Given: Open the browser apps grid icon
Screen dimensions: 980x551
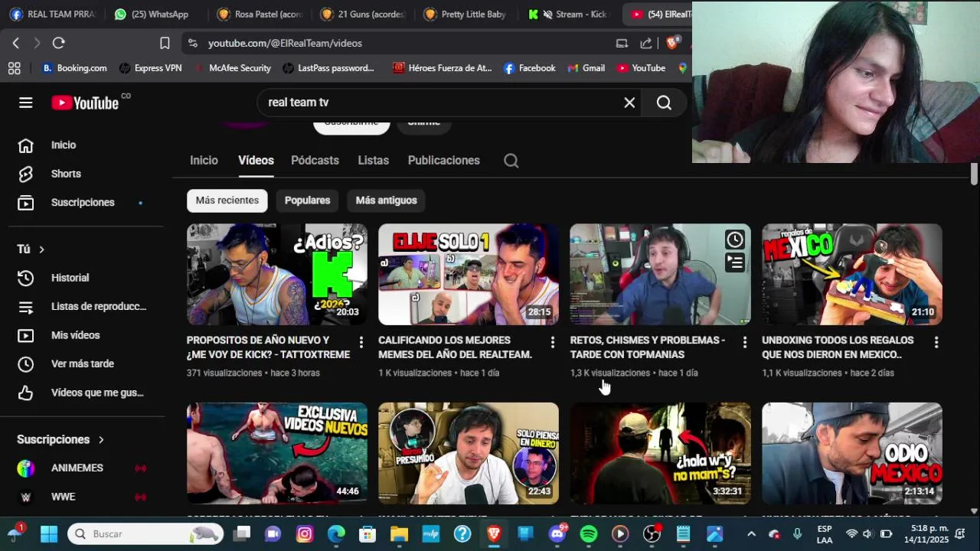Looking at the screenshot, I should (x=14, y=68).
